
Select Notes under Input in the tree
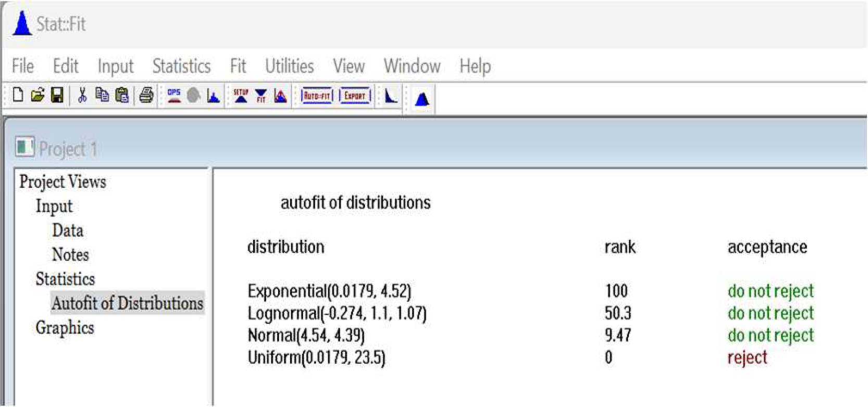coord(70,255)
